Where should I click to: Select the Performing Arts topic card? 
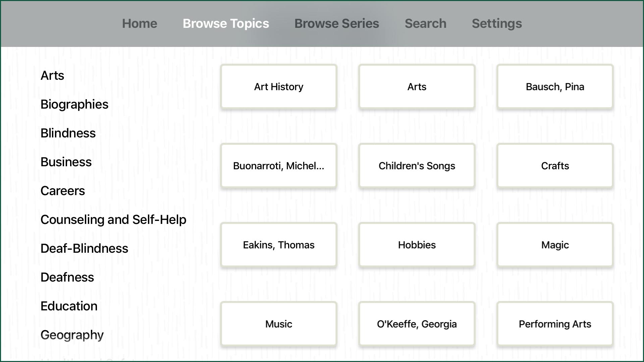point(555,324)
